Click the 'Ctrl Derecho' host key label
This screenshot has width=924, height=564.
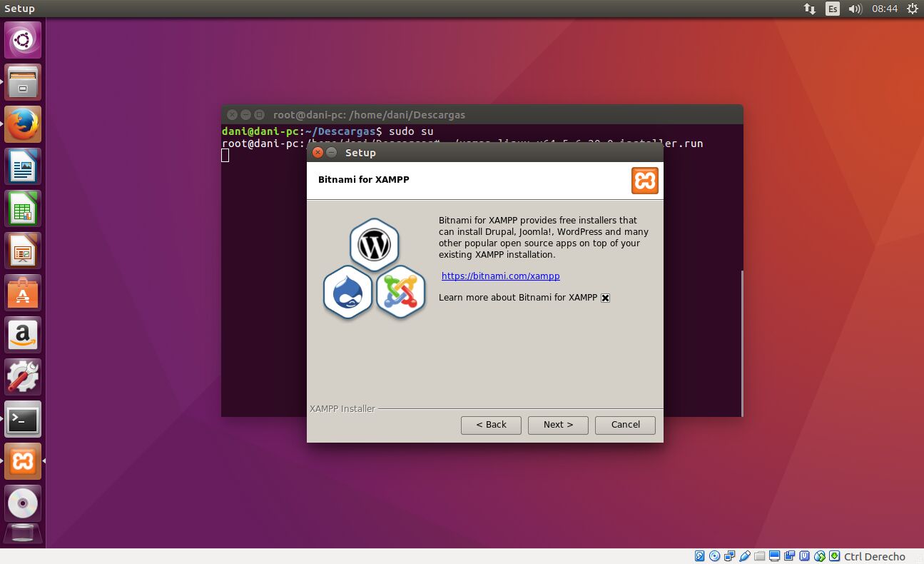click(x=875, y=557)
